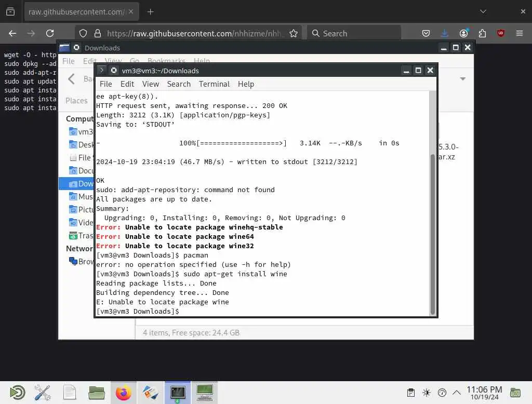The height and width of the screenshot is (404, 532).
Task: Select File System in Places sidebar
Action: point(81,158)
